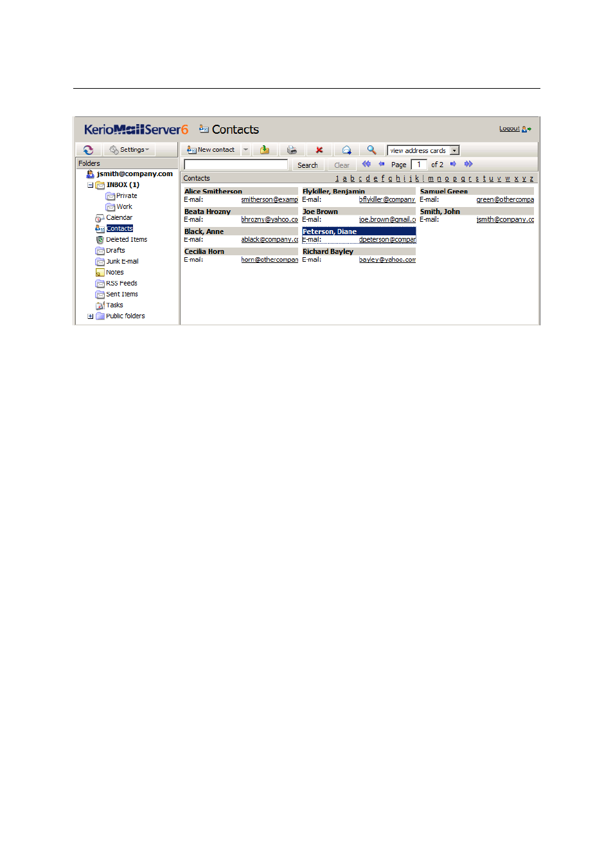The image size is (613, 868).
Task: Filter contacts by letter b
Action: (x=352, y=179)
